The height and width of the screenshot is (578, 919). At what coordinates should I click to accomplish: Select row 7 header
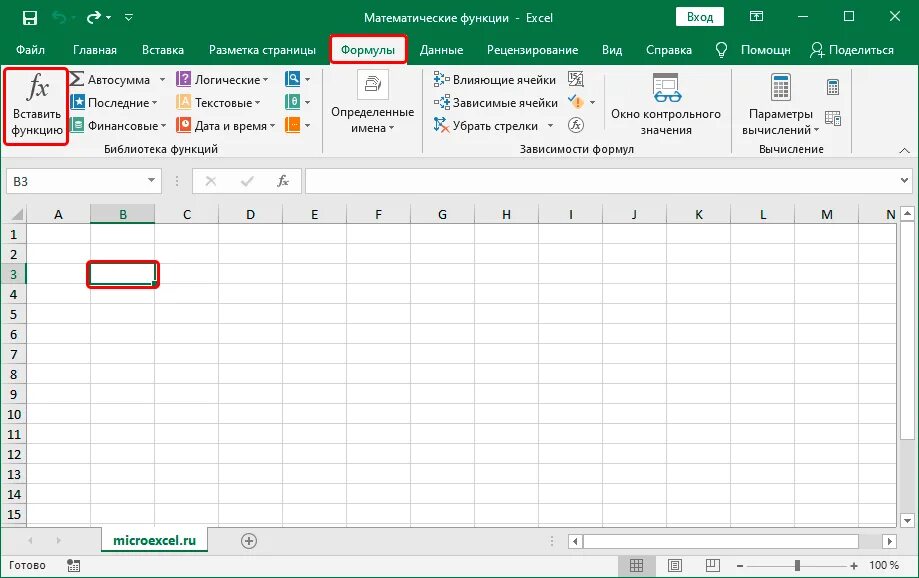click(13, 354)
